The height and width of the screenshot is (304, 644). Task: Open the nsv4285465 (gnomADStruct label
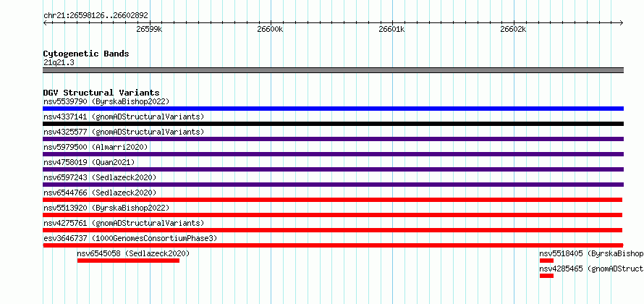591,269
